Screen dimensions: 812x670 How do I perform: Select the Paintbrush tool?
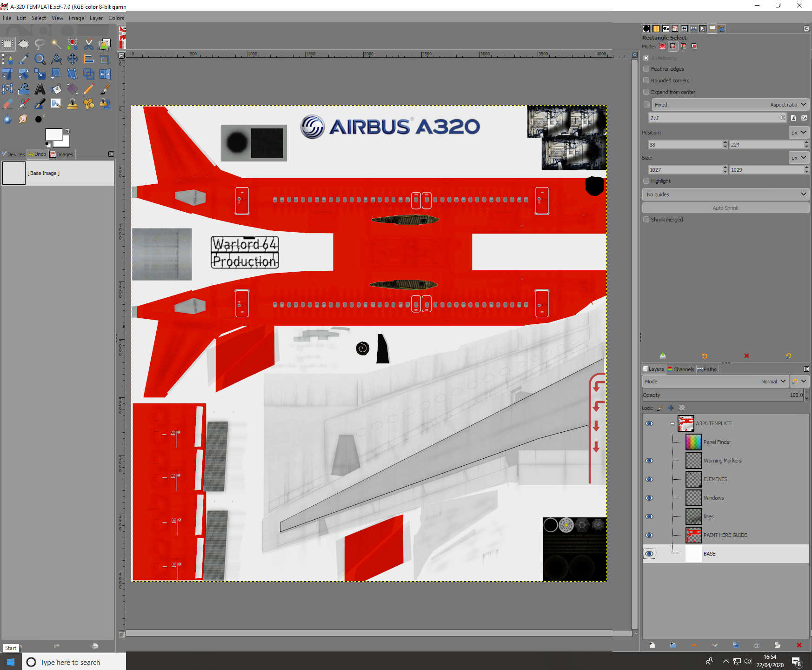click(105, 89)
